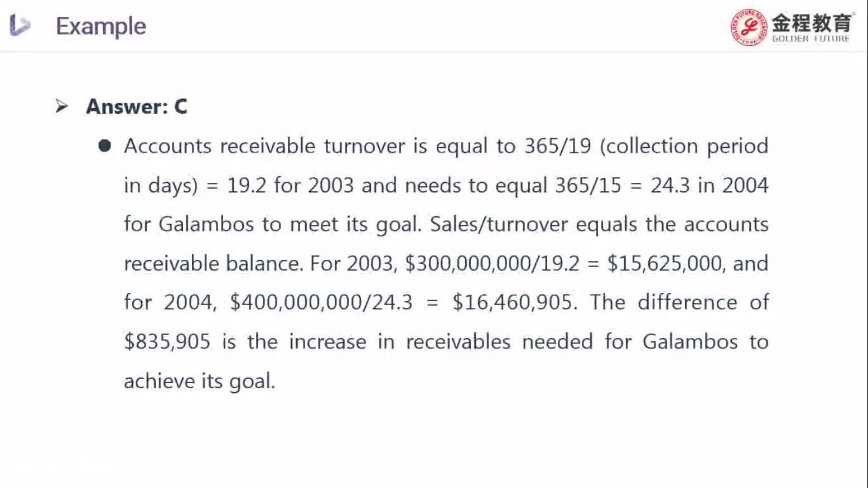Click the purple logo icon beside Example

[x=20, y=25]
